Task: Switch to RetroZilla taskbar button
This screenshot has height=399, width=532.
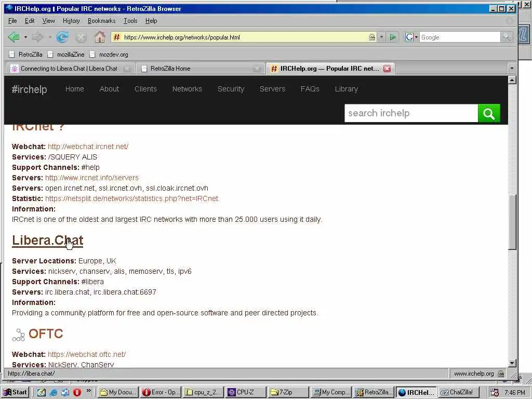Action: (373, 392)
